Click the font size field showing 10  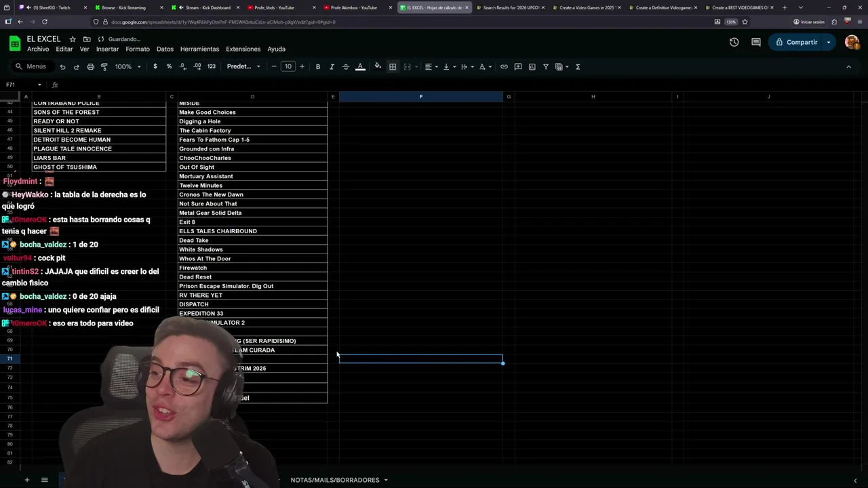tap(288, 66)
